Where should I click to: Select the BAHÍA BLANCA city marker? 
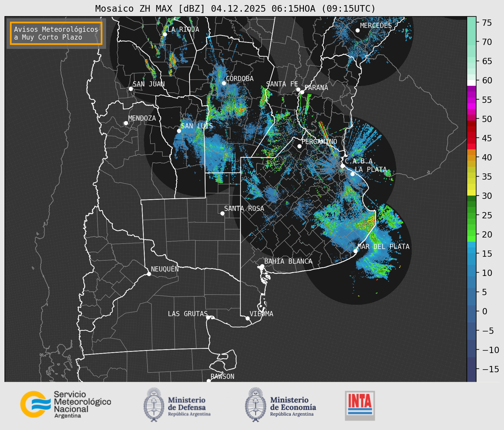262,266
